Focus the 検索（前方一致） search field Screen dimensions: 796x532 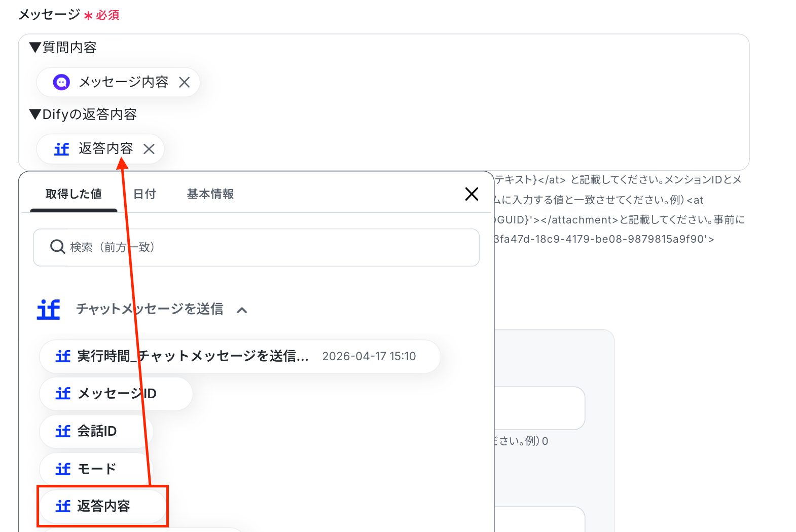[256, 247]
